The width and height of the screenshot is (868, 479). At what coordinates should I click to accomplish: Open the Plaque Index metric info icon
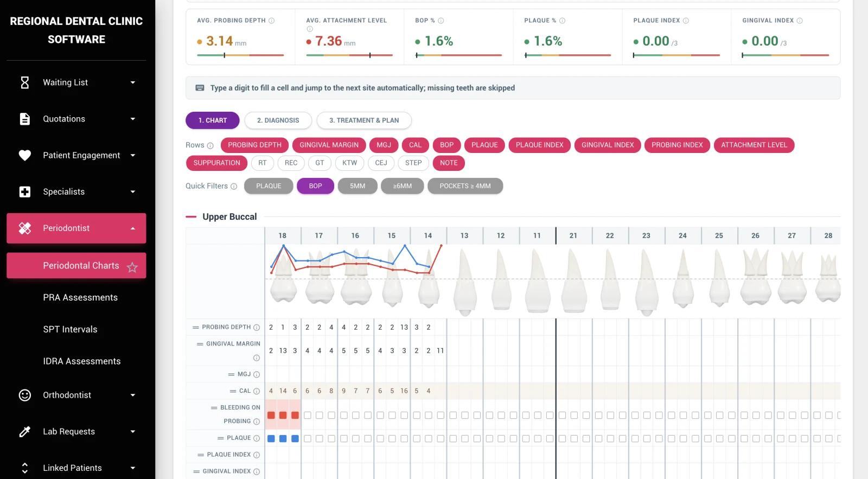[x=686, y=21]
